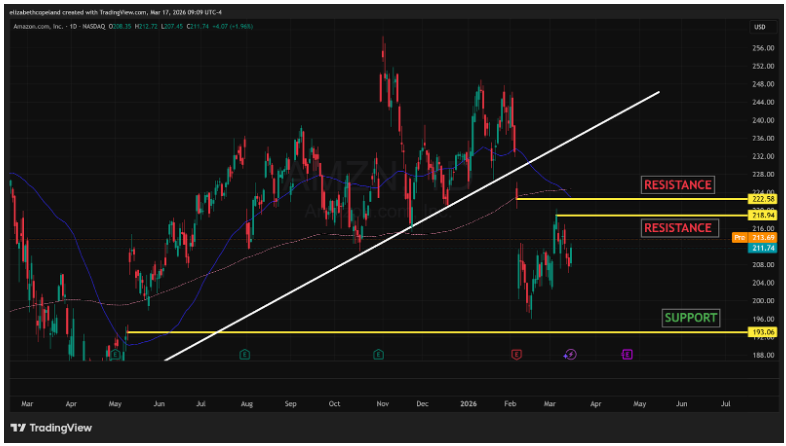Open the USD currency selector
786x446 pixels.
760,27
